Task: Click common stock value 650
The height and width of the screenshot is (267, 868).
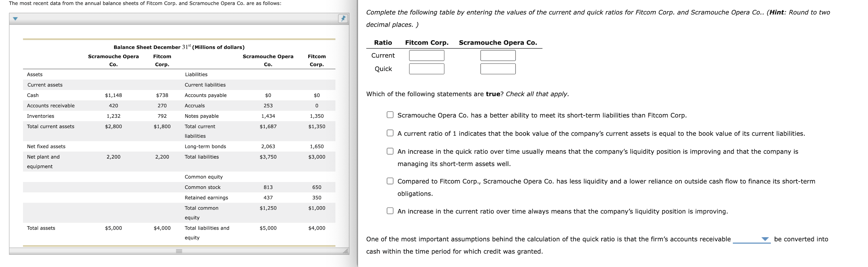Action: 317,187
